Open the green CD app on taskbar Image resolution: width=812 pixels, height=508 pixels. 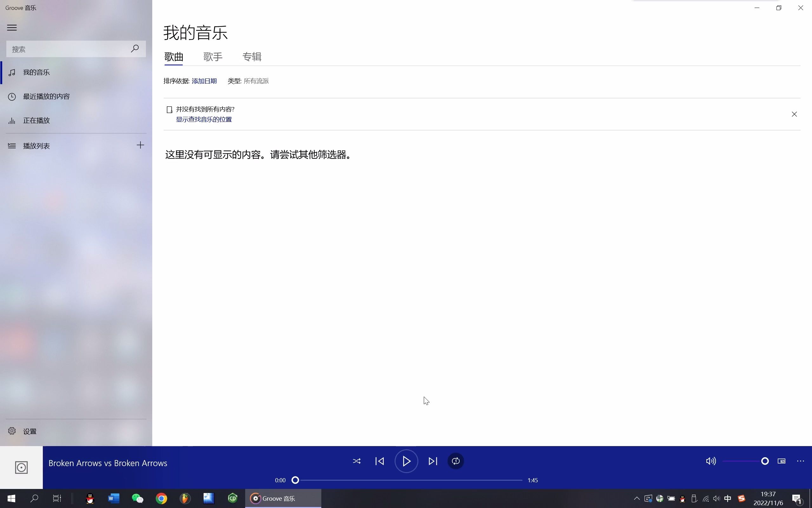tap(232, 498)
